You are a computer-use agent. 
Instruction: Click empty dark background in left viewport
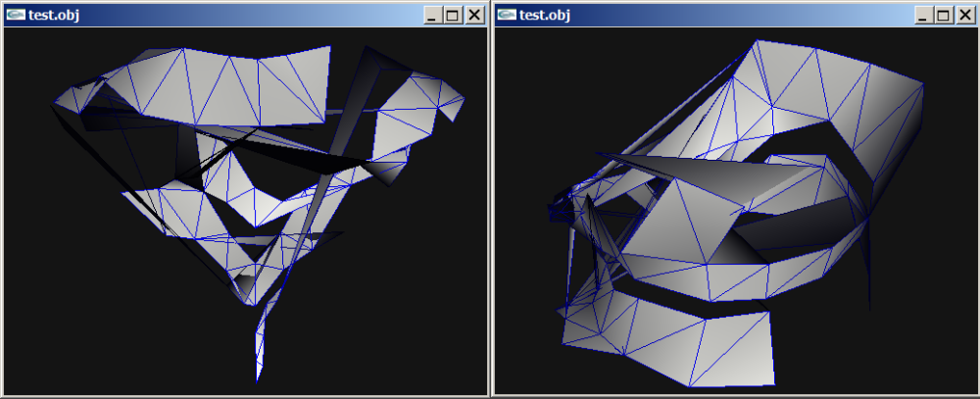94,313
